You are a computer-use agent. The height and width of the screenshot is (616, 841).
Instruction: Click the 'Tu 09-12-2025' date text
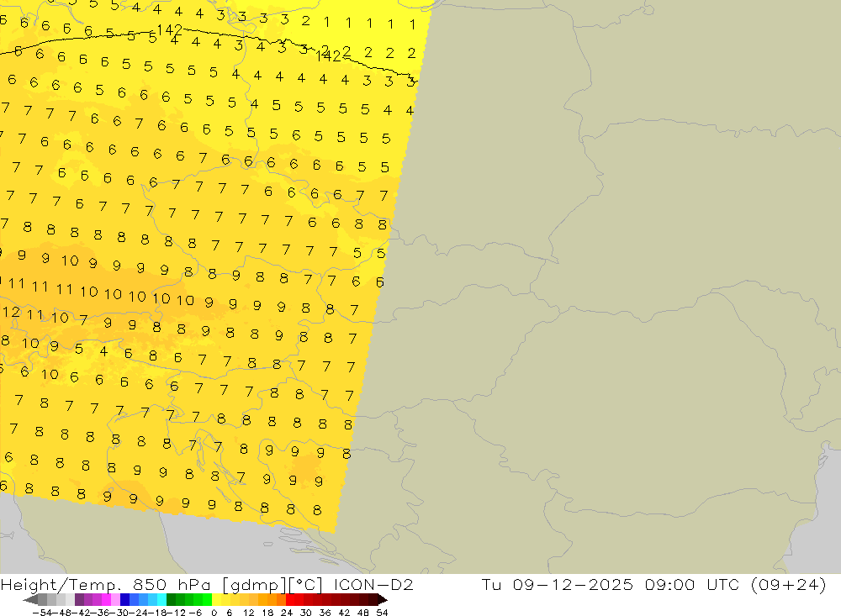click(557, 584)
